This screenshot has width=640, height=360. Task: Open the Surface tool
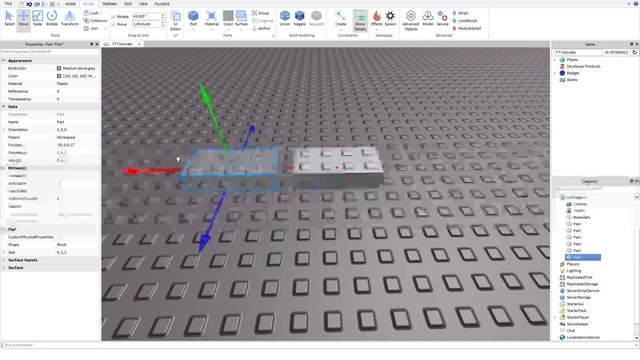tap(241, 18)
